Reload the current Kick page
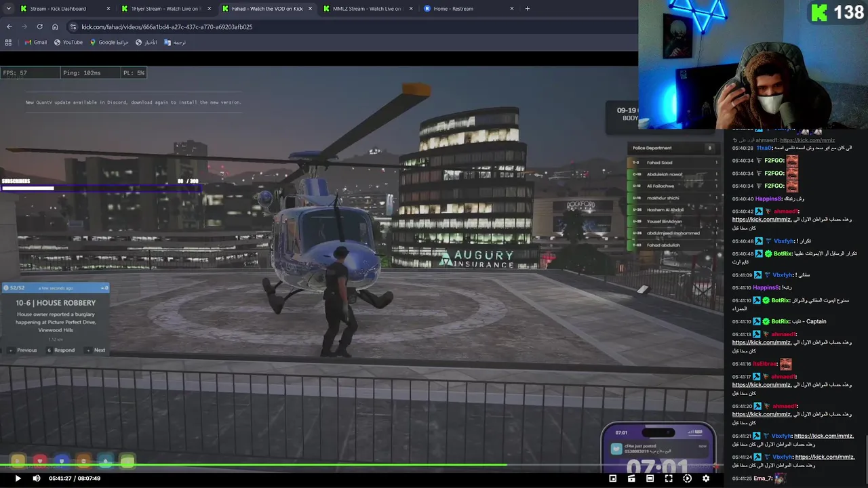Image resolution: width=868 pixels, height=488 pixels. 40,26
